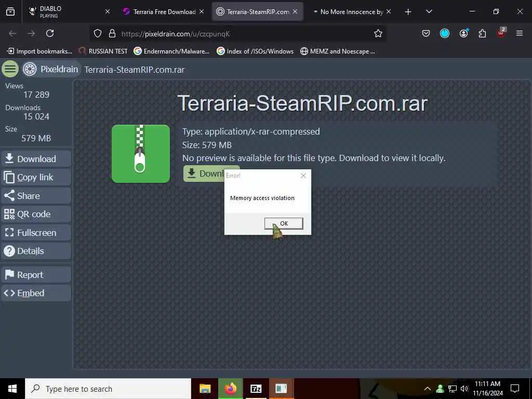This screenshot has width=532, height=399.
Task: Open the Windows Start menu
Action: pyautogui.click(x=12, y=389)
